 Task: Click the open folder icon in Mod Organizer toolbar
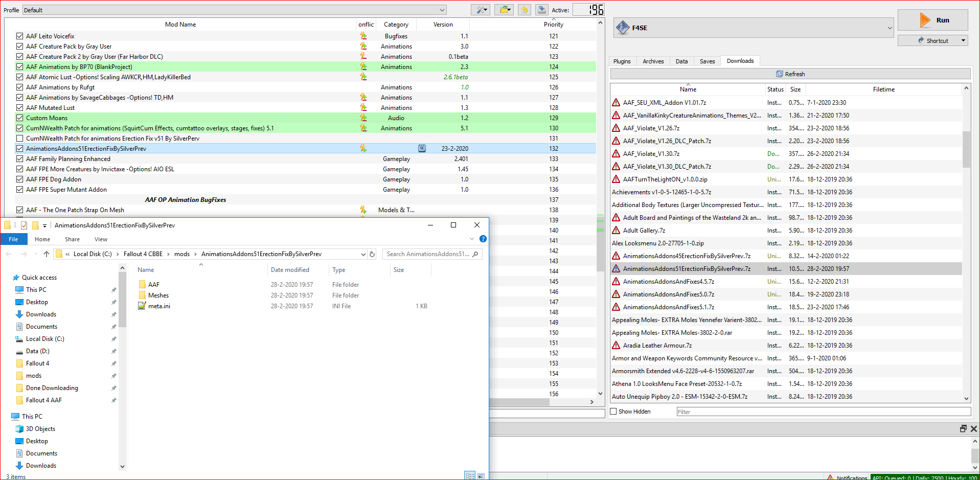504,10
